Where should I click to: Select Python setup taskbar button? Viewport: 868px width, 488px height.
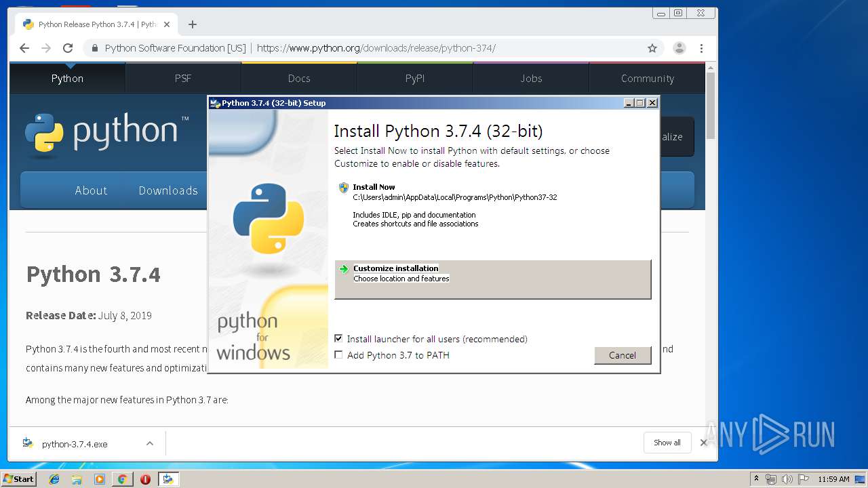point(167,479)
